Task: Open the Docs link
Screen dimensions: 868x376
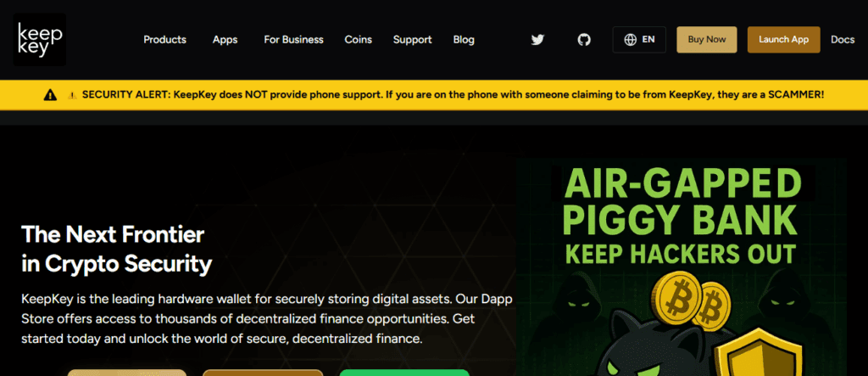Action: 843,40
